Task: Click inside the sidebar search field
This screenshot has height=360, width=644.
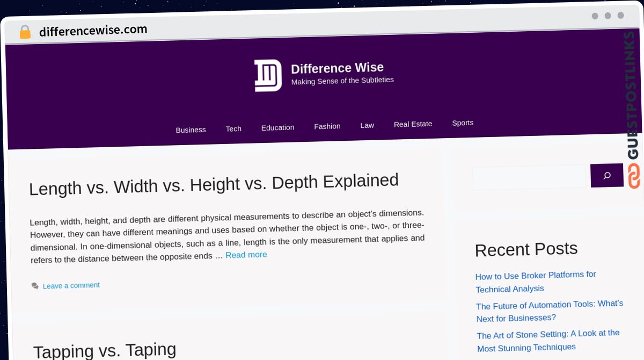Action: [529, 177]
